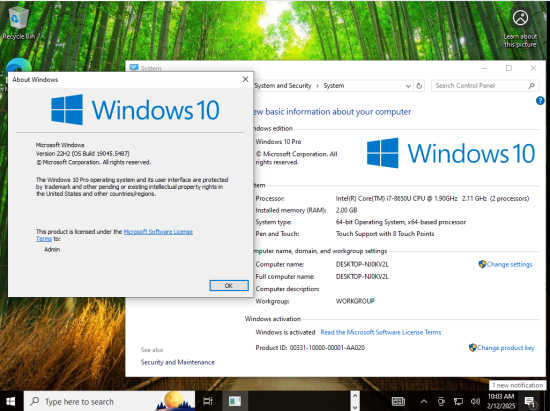Click the help question mark icon in System window
The width and height of the screenshot is (550, 411).
(540, 101)
